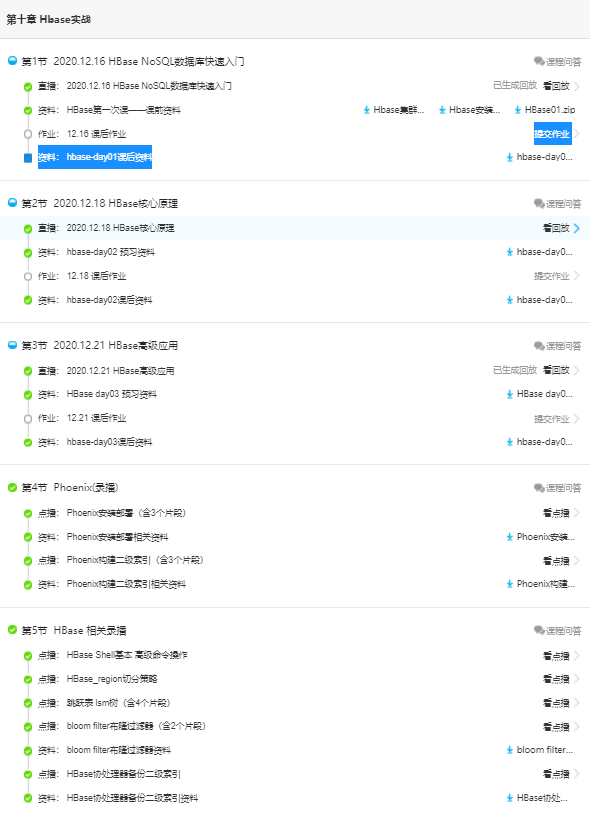Select 点播: bloom filter布隆过滤器 (含2个片段) row
The height and width of the screenshot is (818, 590).
(122, 726)
